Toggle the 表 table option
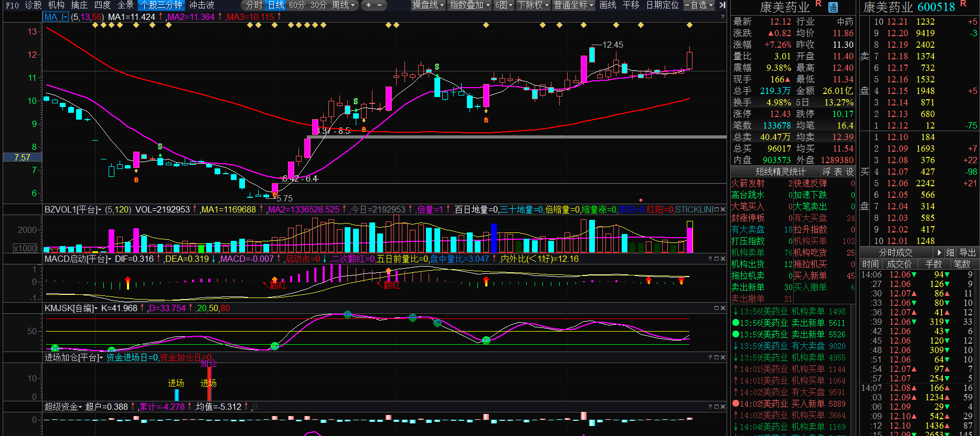This screenshot has width=980, height=436. (838, 172)
